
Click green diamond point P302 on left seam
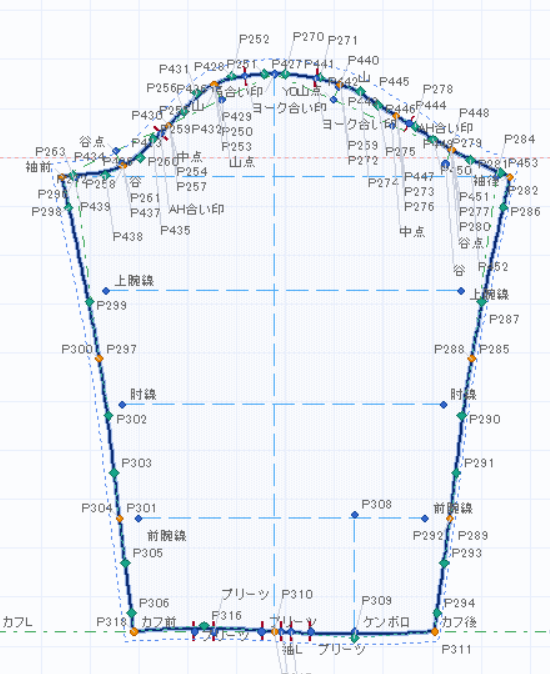(109, 416)
